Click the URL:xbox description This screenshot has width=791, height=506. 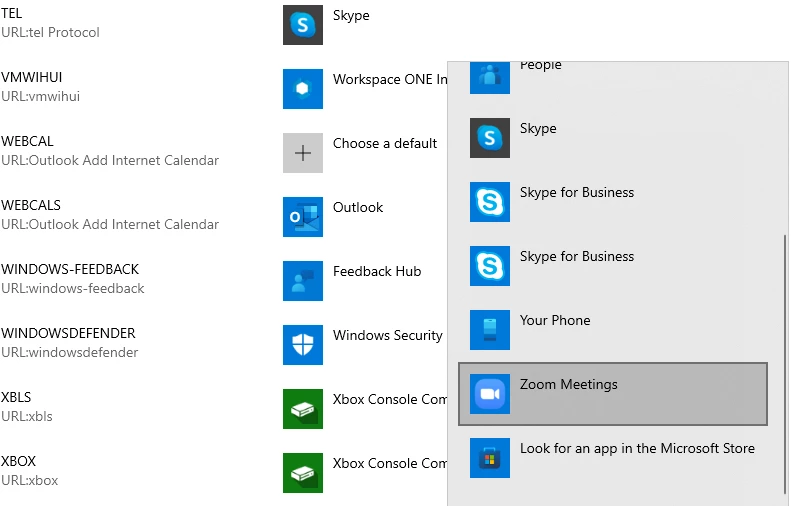tap(30, 481)
